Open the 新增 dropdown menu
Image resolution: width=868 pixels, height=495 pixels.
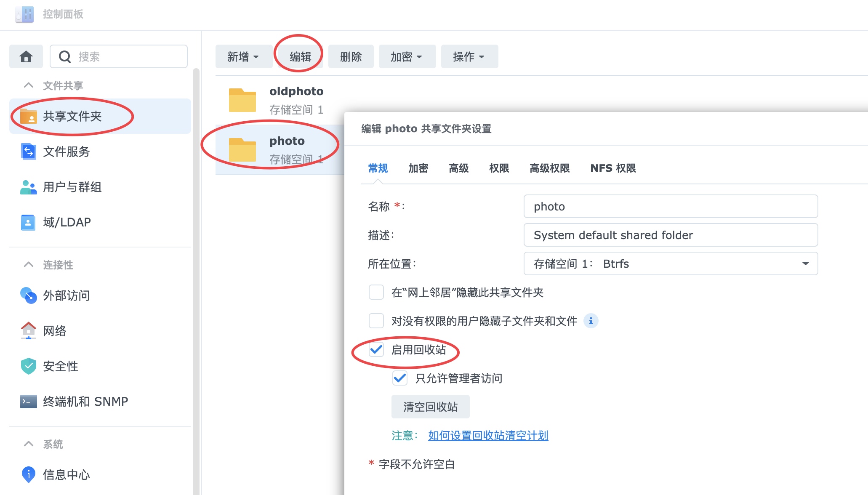coord(243,56)
